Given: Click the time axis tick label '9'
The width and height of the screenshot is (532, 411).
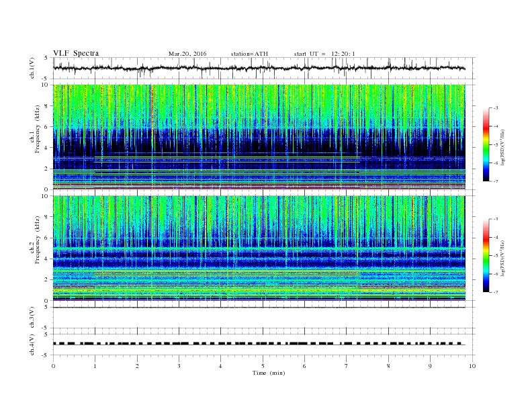Looking at the screenshot, I should pos(430,366).
